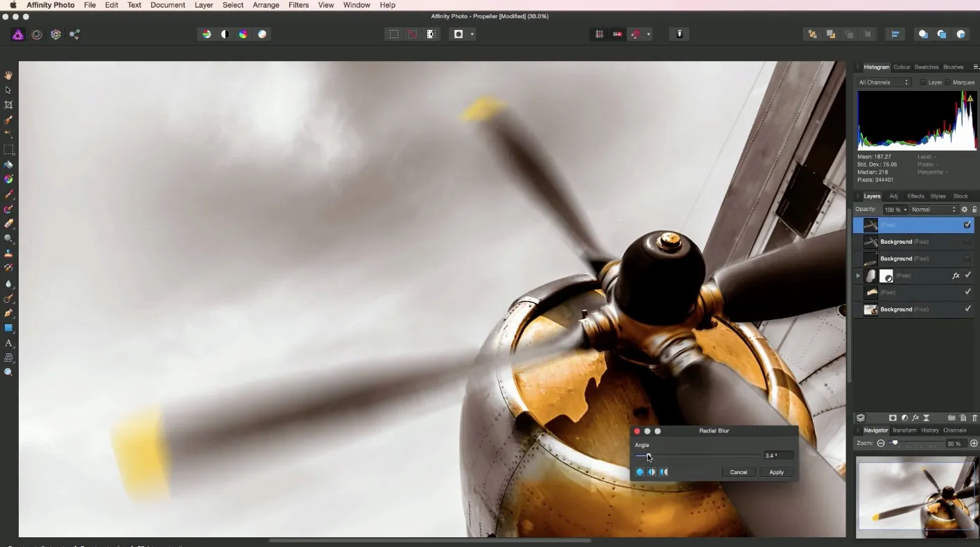Open the All Channels dropdown
This screenshot has width=980, height=547.
(884, 83)
